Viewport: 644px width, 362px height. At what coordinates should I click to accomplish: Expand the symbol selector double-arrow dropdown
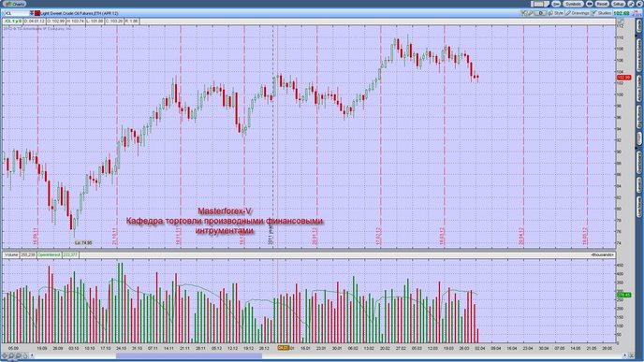32,13
